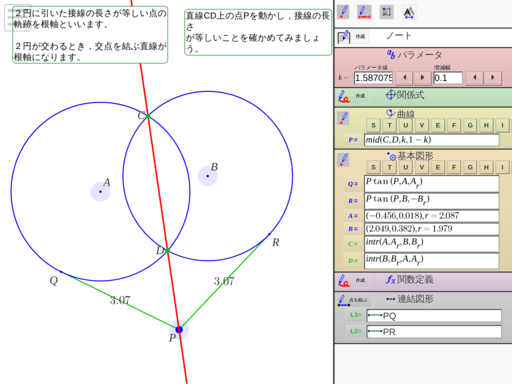512x384 pixels.
Task: Click the pencil edit icon in top toolbar
Action: (x=343, y=12)
